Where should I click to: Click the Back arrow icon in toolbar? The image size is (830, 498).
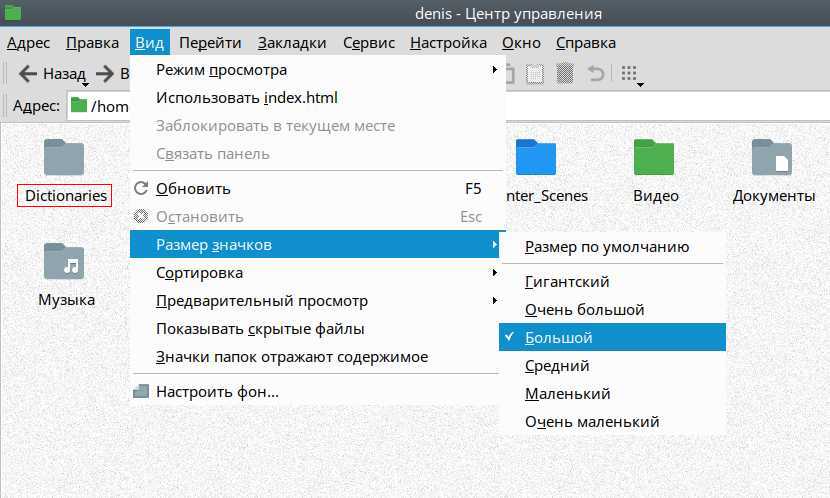point(28,74)
